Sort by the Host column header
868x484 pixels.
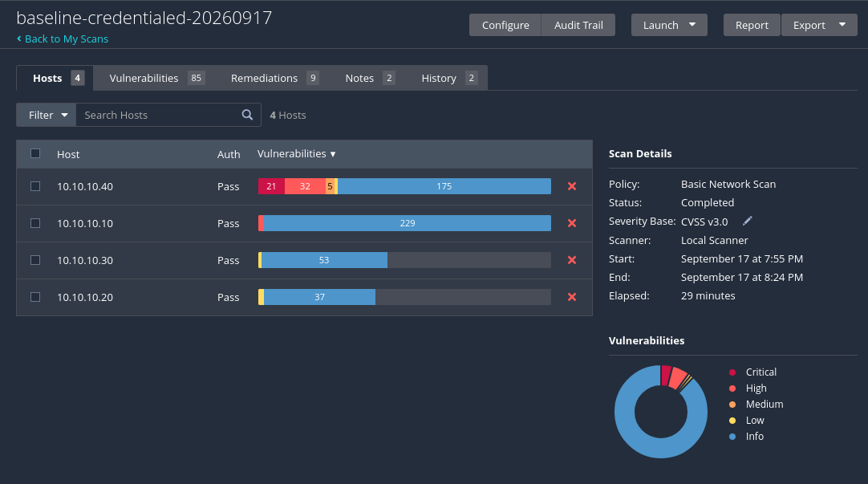(x=68, y=154)
